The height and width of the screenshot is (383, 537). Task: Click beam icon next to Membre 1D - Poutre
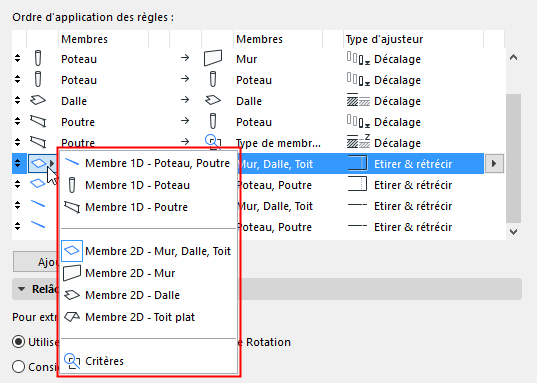pyautogui.click(x=72, y=207)
